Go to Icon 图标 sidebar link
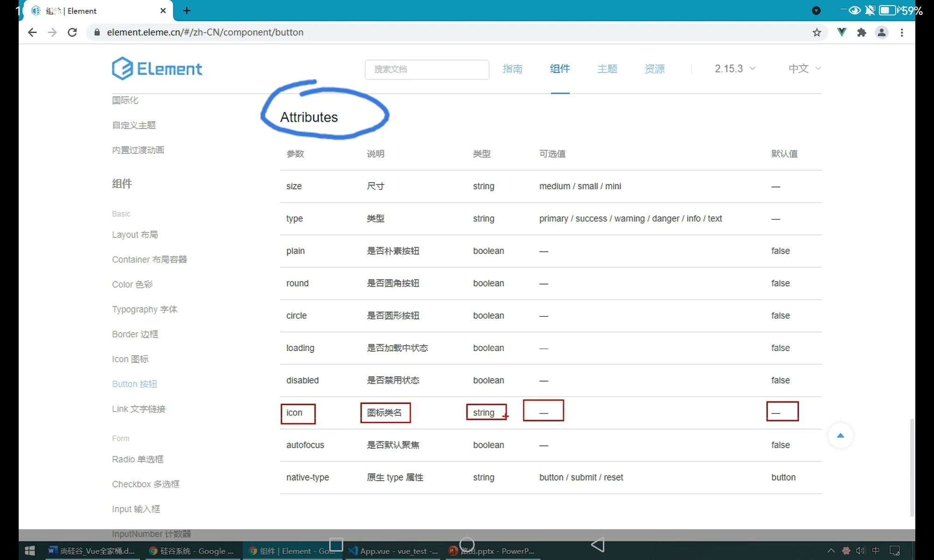Image resolution: width=934 pixels, height=560 pixels. (130, 359)
